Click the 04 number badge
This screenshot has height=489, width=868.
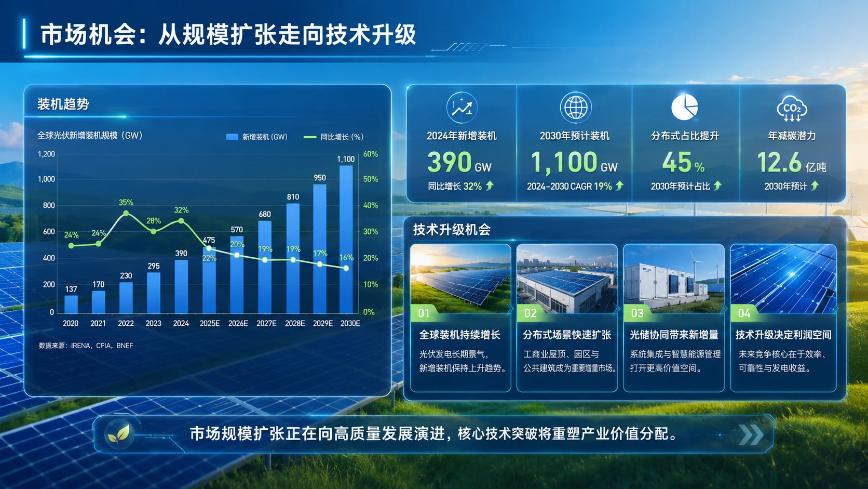click(744, 313)
